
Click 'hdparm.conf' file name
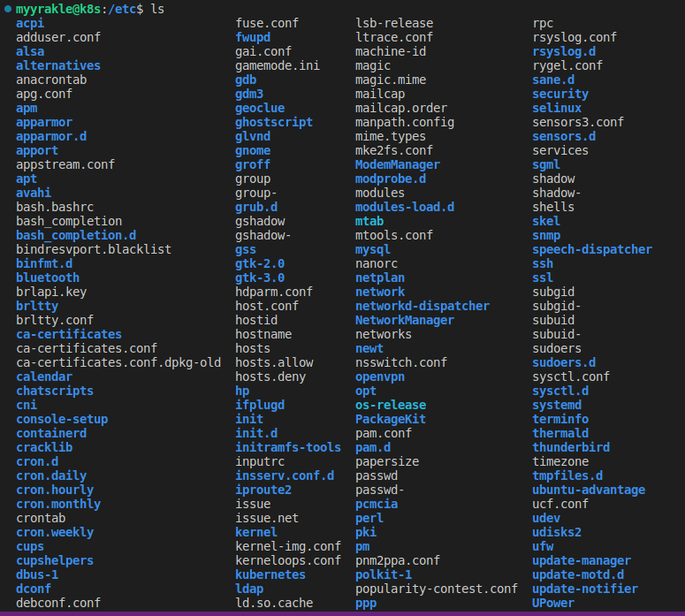274,292
